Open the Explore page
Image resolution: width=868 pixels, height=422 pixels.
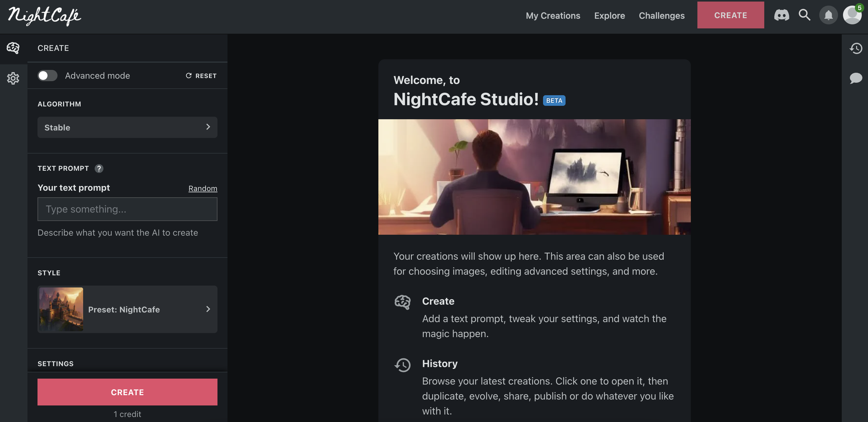click(x=609, y=16)
